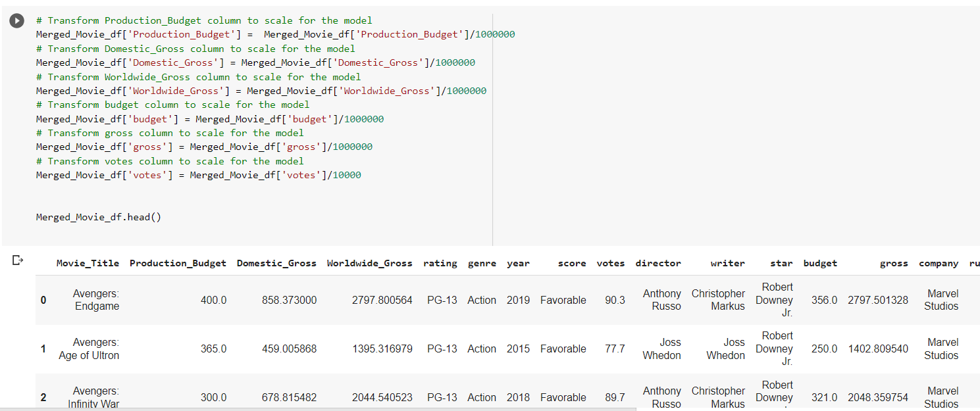Select the Production_Budget column header
This screenshot has width=980, height=411.
(178, 263)
